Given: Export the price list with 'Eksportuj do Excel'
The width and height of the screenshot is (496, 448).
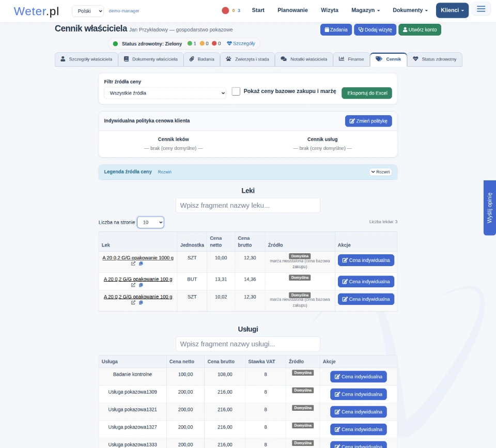Looking at the screenshot, I should click(367, 93).
